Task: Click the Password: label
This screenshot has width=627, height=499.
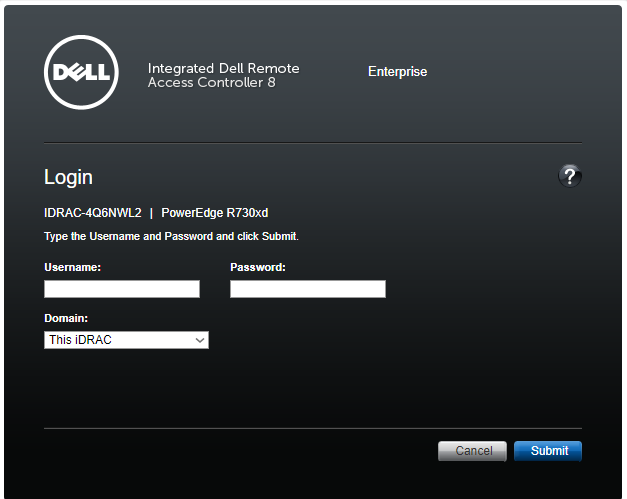Action: pos(258,267)
